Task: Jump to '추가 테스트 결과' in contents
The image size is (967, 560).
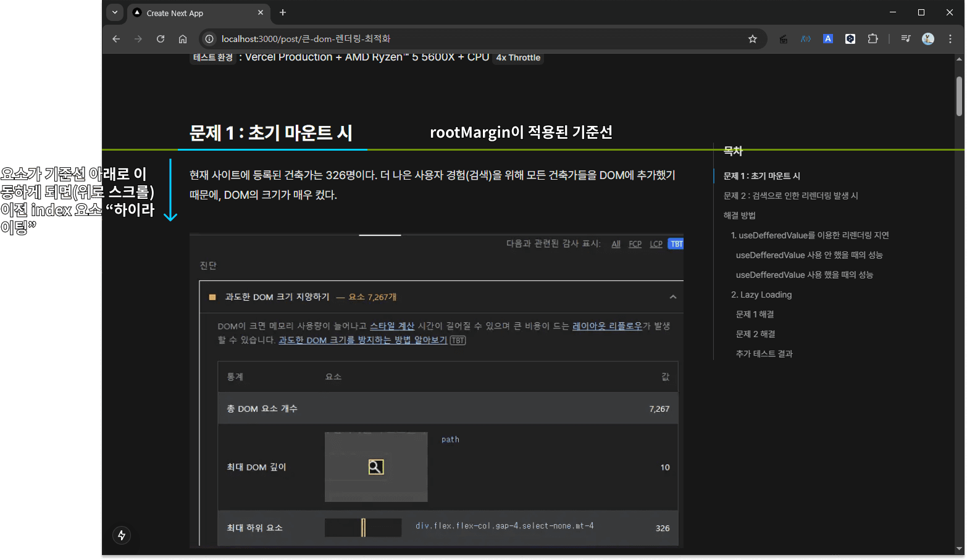Action: [x=764, y=354]
